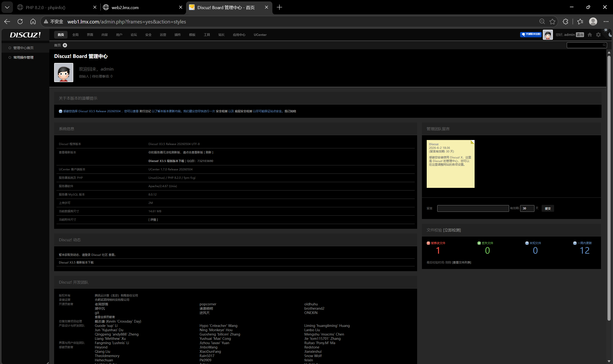Click the 有效期 days field showing 30

point(527,208)
